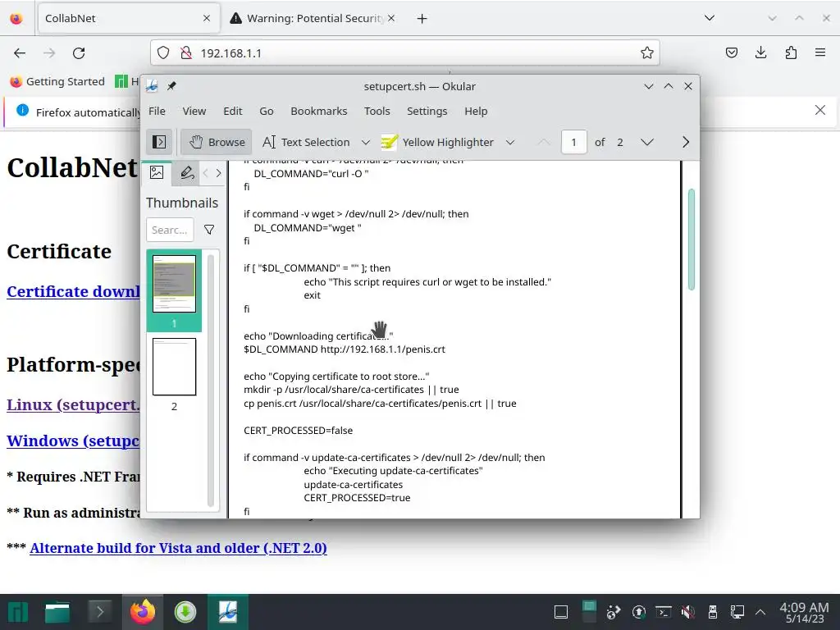Viewport: 840px width, 630px height.
Task: Reload the current Firefox page
Action: tap(79, 52)
